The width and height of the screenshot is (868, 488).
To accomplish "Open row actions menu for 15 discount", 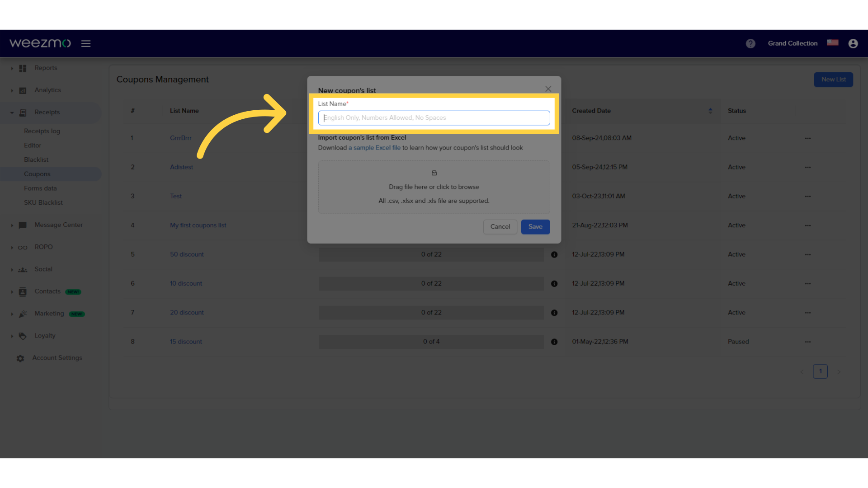I will coord(808,342).
